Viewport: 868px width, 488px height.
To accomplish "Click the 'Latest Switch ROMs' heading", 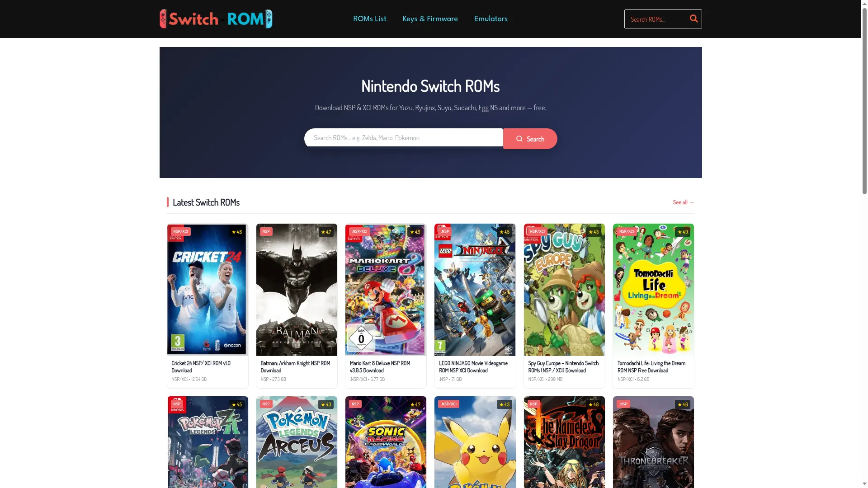I will click(206, 202).
